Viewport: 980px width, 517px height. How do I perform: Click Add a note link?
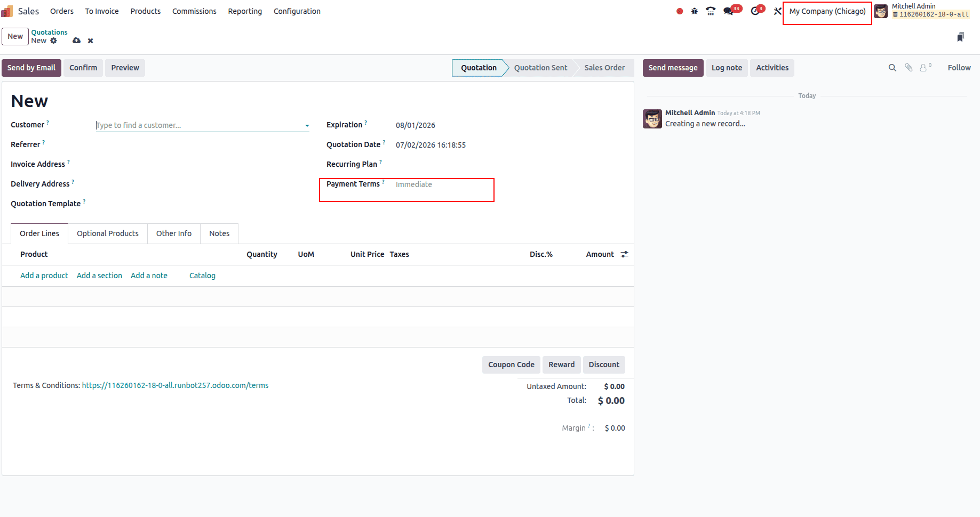click(149, 276)
